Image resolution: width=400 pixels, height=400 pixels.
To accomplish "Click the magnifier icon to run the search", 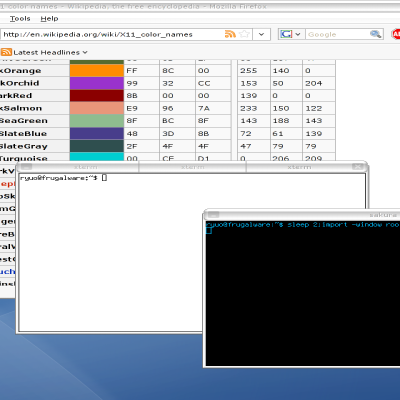I will pos(375,34).
